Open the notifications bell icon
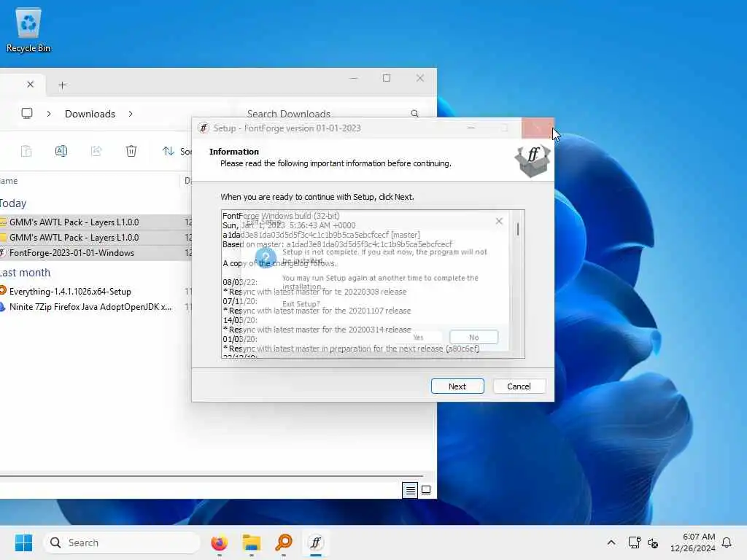The height and width of the screenshot is (560, 747). click(727, 542)
